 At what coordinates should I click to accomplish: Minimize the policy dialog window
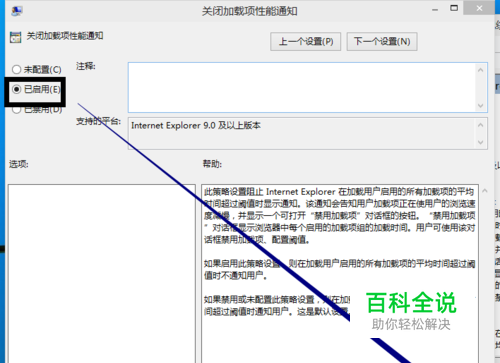pyautogui.click(x=435, y=10)
